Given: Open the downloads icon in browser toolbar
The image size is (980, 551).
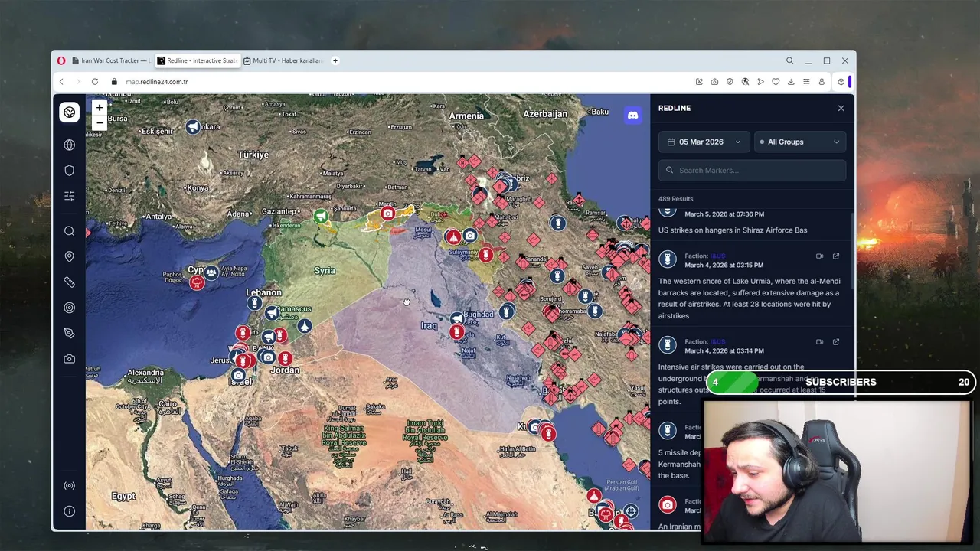Looking at the screenshot, I should pyautogui.click(x=791, y=82).
